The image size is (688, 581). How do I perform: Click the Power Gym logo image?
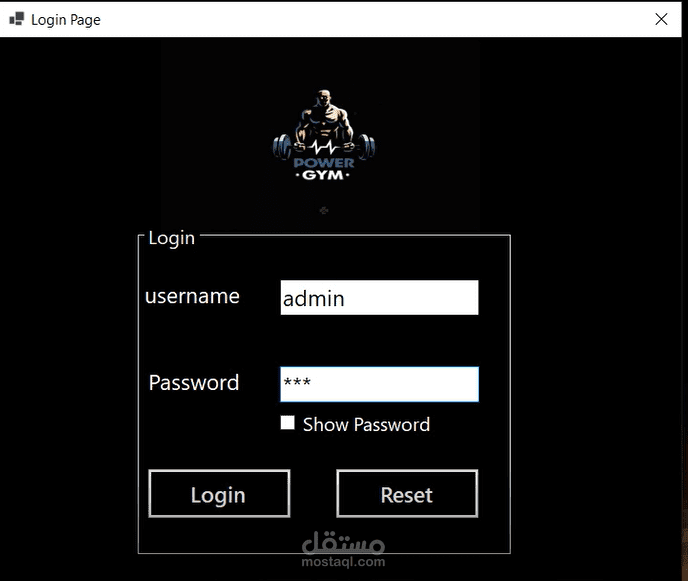(x=324, y=135)
